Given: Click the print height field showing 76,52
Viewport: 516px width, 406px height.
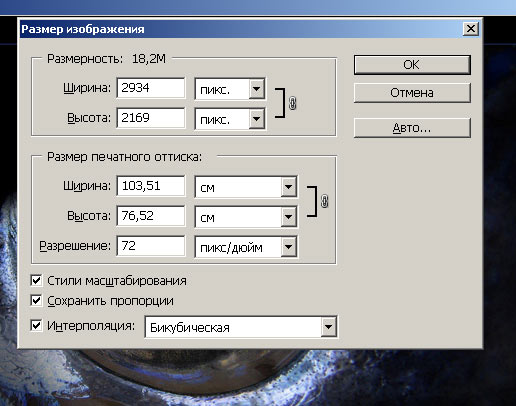Looking at the screenshot, I should click(151, 216).
